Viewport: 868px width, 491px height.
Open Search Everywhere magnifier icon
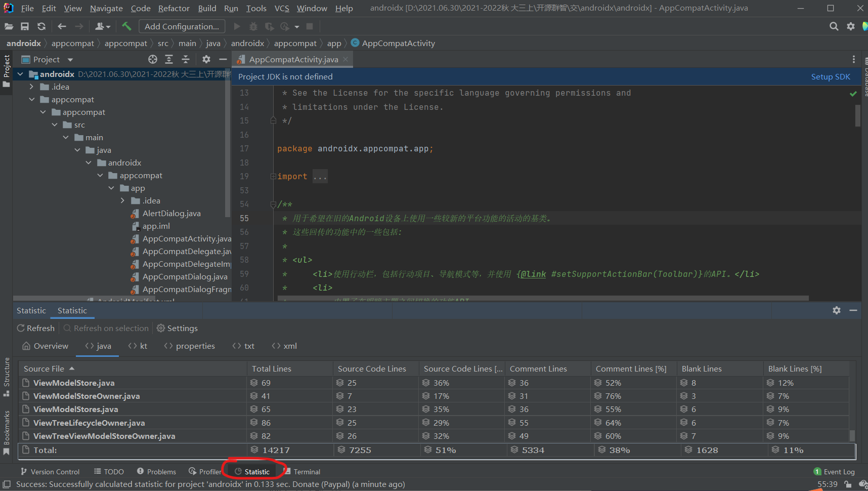click(x=834, y=26)
